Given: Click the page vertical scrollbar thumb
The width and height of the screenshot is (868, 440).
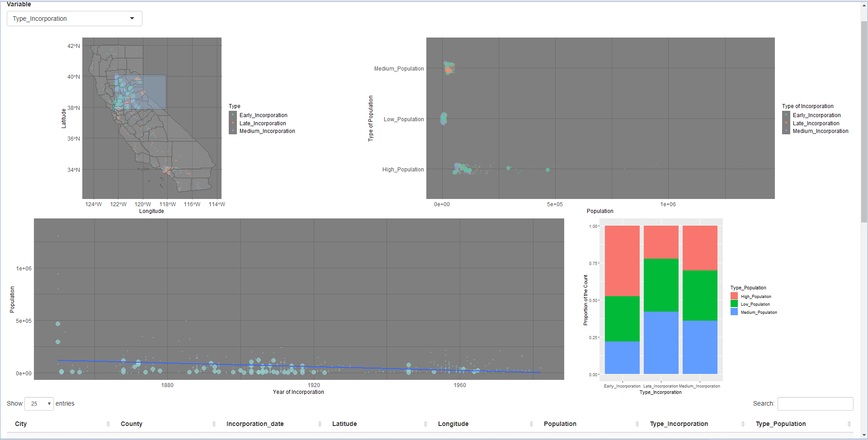Looking at the screenshot, I should coord(864,121).
